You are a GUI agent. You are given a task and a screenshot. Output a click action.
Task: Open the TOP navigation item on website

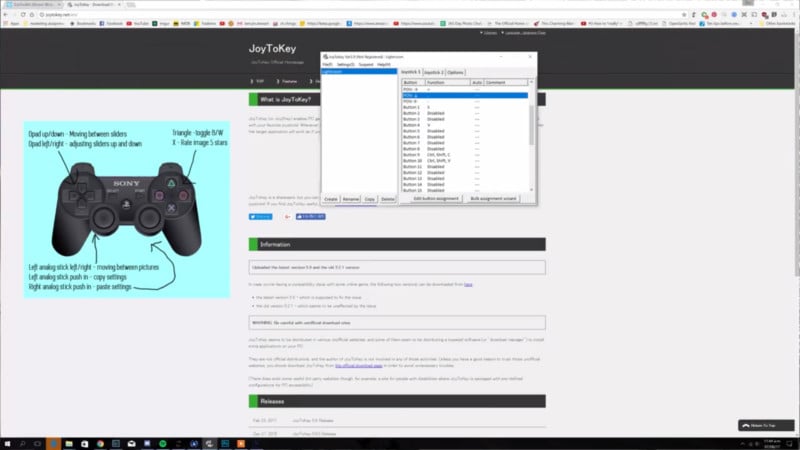point(258,81)
